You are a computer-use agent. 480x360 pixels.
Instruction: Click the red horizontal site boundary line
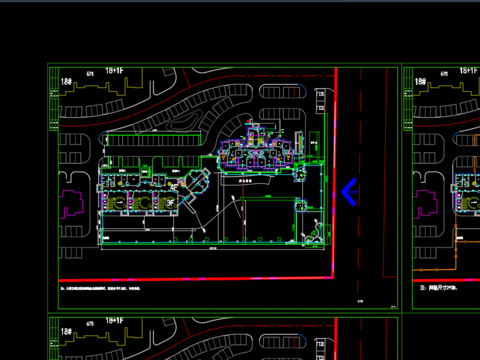(x=196, y=279)
